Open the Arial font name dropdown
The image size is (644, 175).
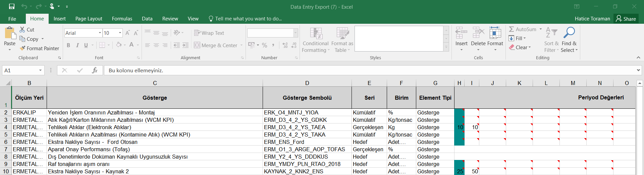pos(100,33)
